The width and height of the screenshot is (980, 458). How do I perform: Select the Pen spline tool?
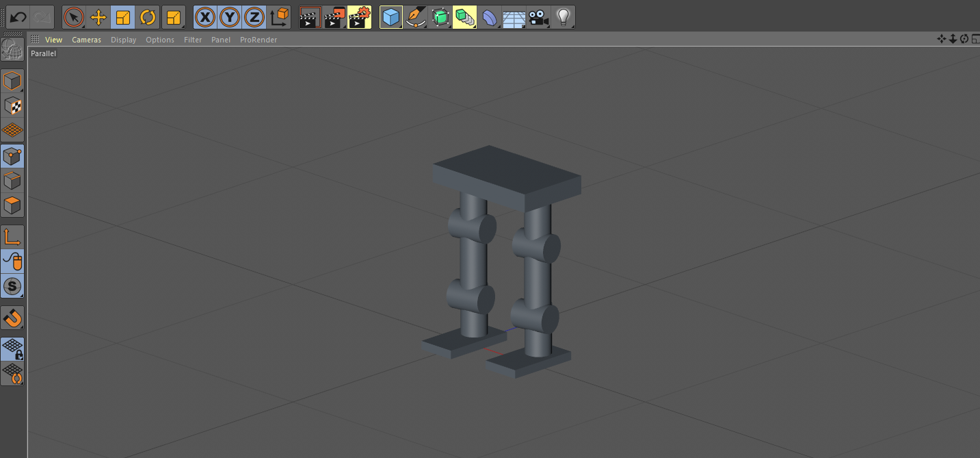(x=416, y=16)
